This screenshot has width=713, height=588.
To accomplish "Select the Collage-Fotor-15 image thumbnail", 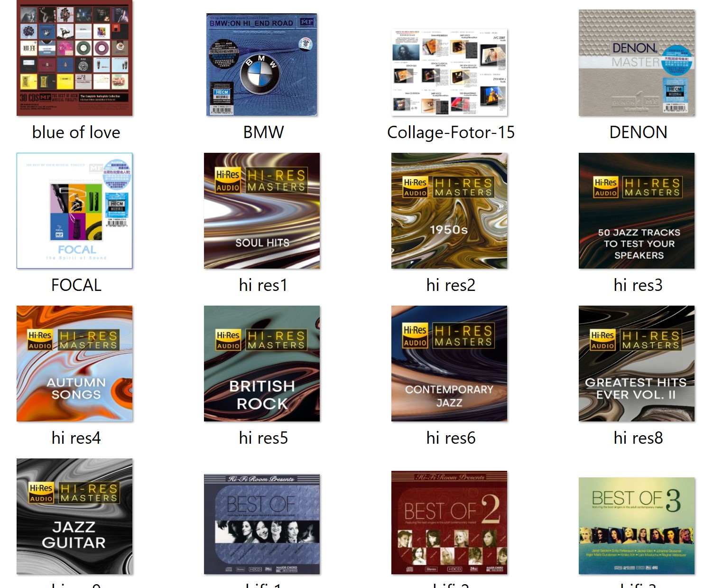I will [x=449, y=72].
